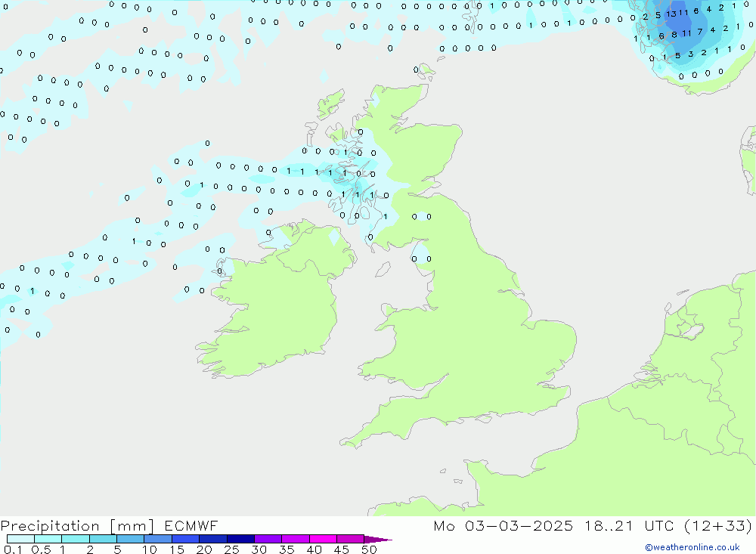Click the 'Precipitation [mm]' title text
Image resolution: width=756 pixels, height=554 pixels.
pyautogui.click(x=77, y=526)
